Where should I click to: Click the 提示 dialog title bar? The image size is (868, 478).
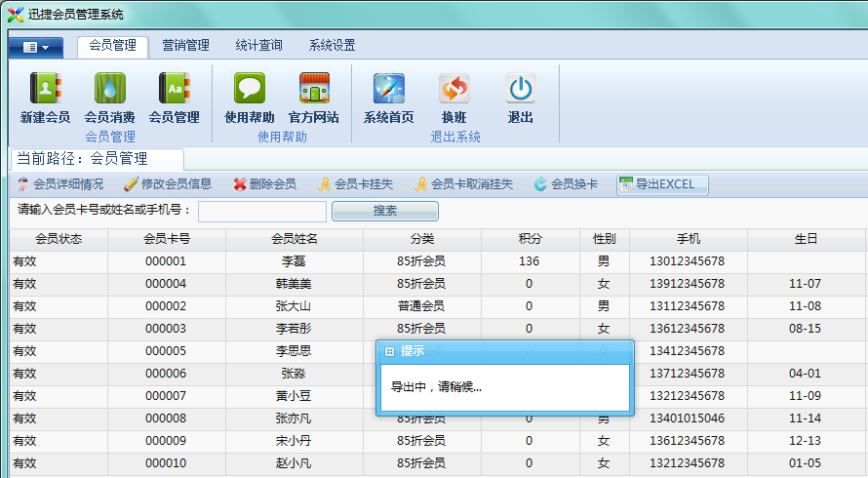505,351
